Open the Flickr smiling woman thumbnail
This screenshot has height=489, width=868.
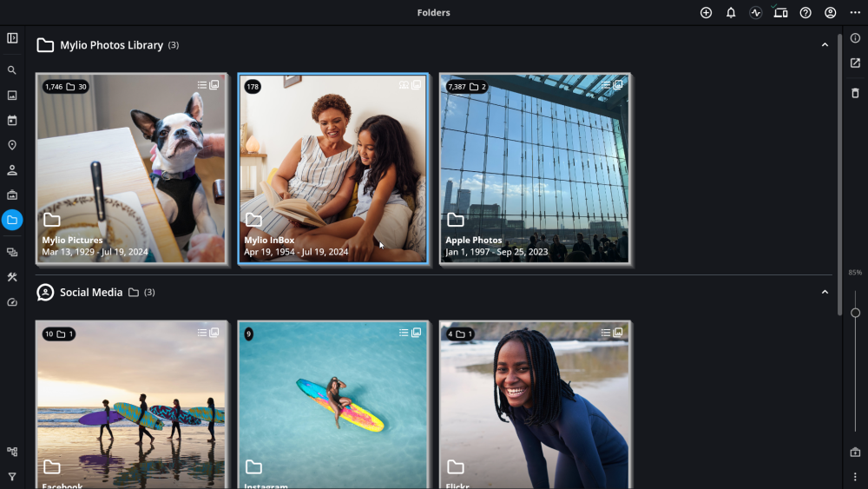pos(536,405)
